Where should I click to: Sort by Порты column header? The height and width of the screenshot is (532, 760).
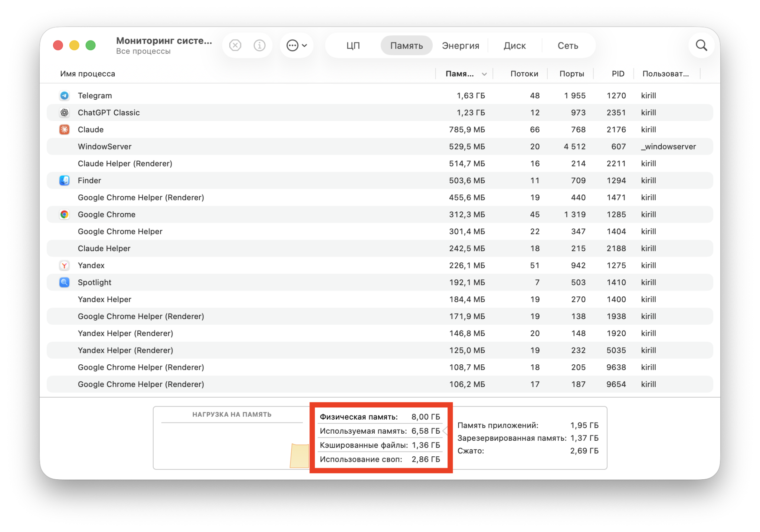[571, 74]
